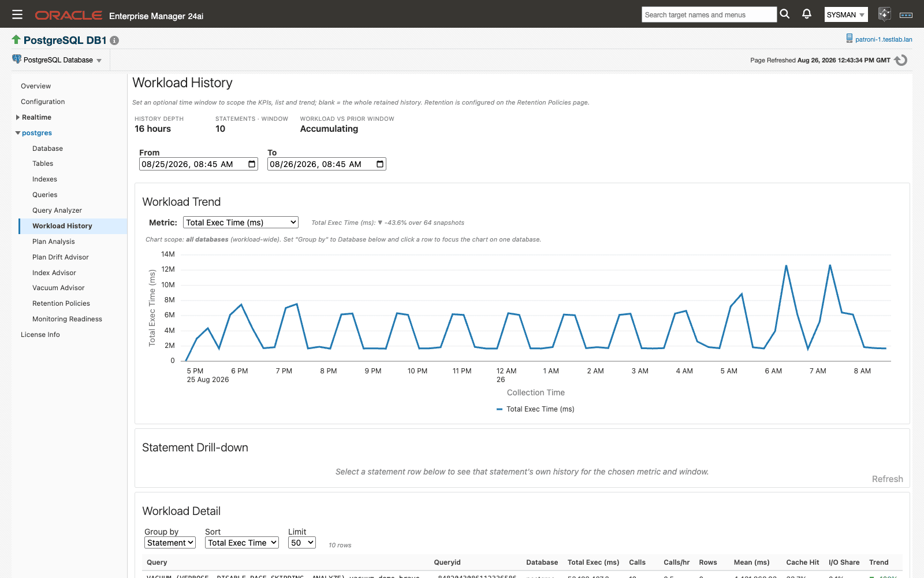This screenshot has width=924, height=578.
Task: Click the Cache Hit column header
Action: (802, 562)
